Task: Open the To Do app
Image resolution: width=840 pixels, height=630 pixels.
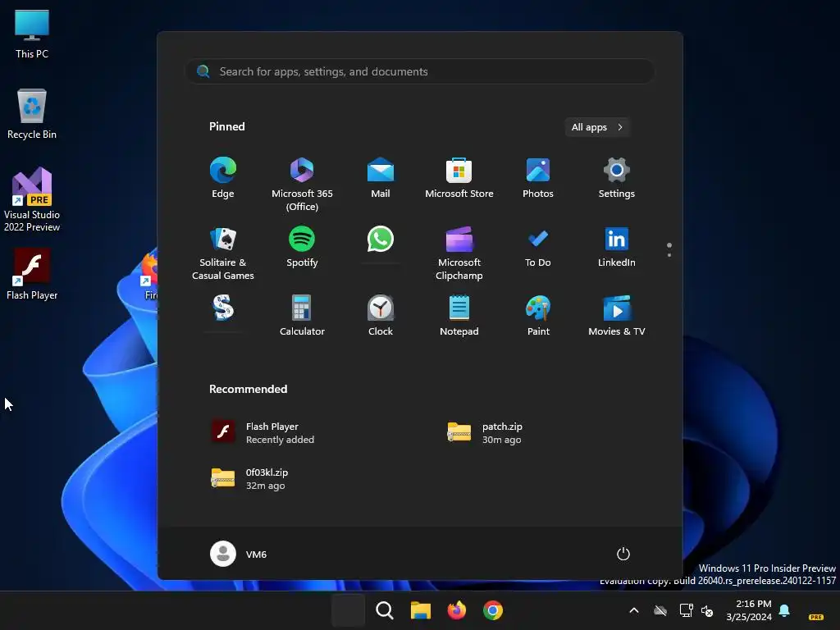Action: 538,248
